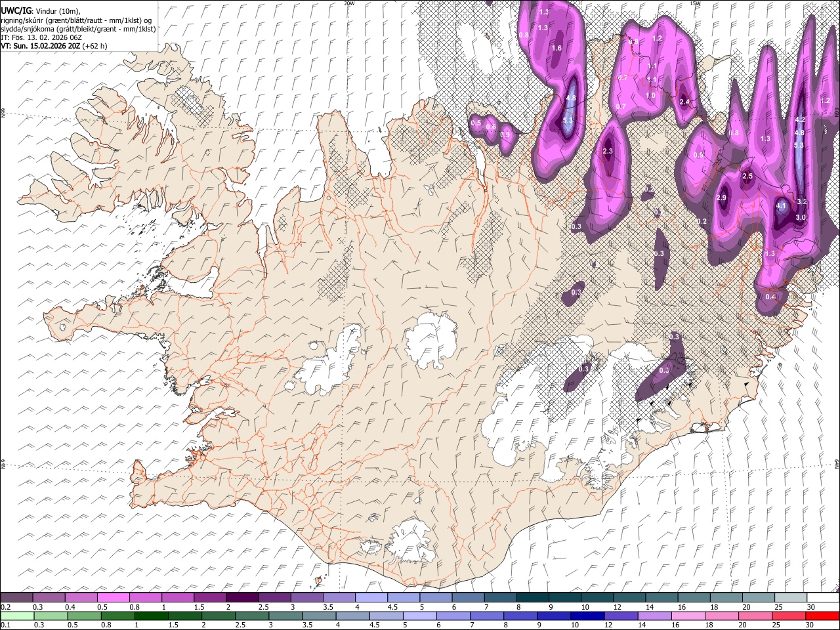
Task: Pick the red swatch ending the lower legend row
Action: pos(822,616)
